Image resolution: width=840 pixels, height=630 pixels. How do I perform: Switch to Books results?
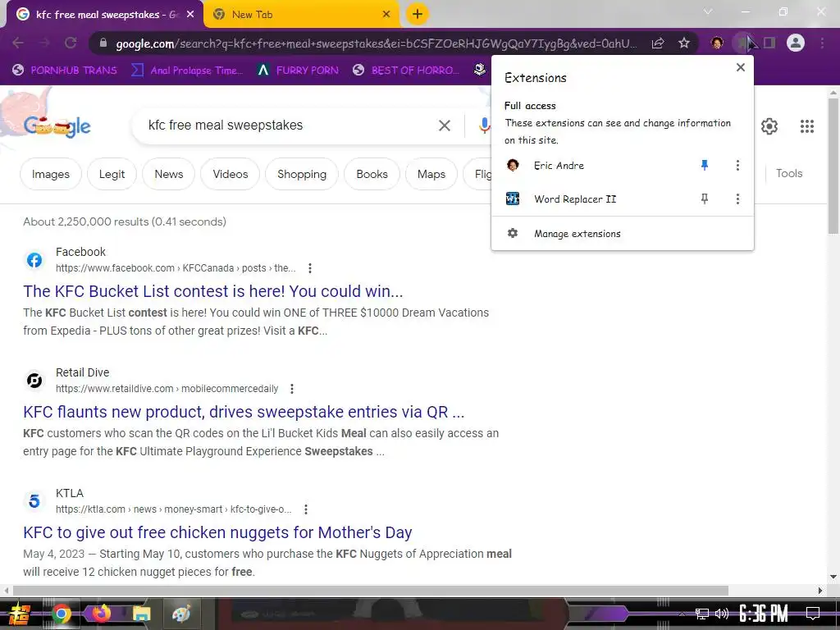pos(372,174)
